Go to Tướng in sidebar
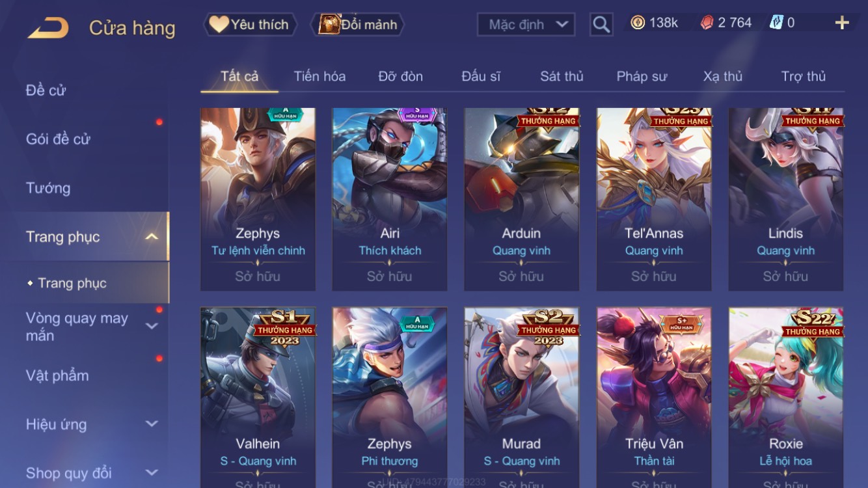Image resolution: width=868 pixels, height=488 pixels. point(48,188)
